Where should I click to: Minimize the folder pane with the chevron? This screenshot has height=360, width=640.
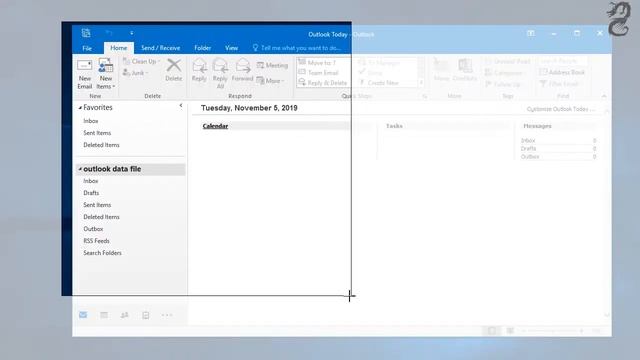[181, 106]
